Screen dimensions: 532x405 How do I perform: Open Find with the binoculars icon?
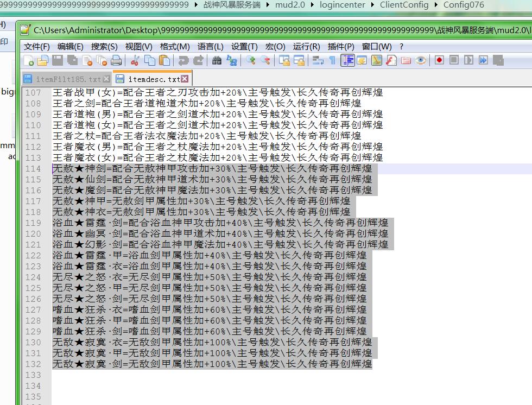pos(217,60)
